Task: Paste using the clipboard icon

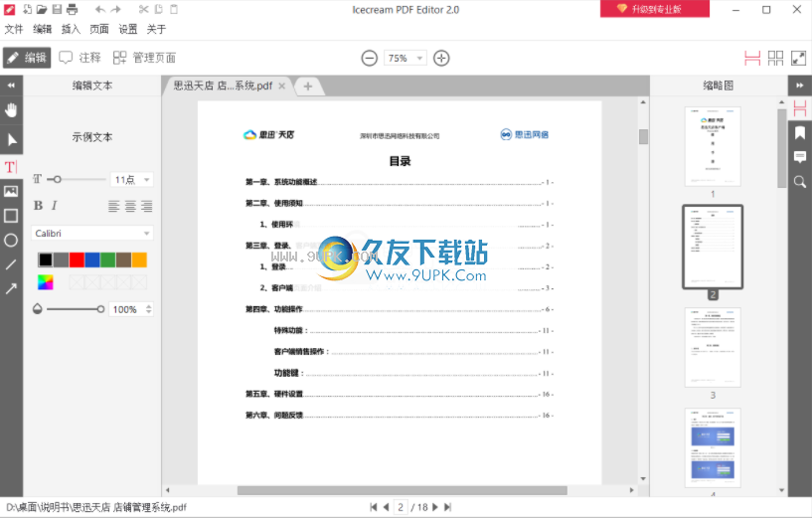Action: click(x=174, y=9)
